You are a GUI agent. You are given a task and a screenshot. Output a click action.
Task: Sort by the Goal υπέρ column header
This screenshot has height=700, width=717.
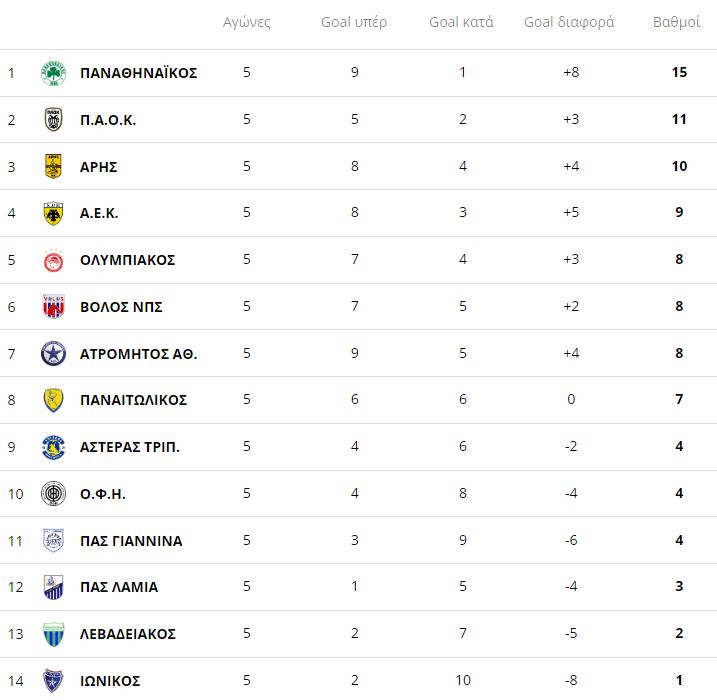[354, 22]
